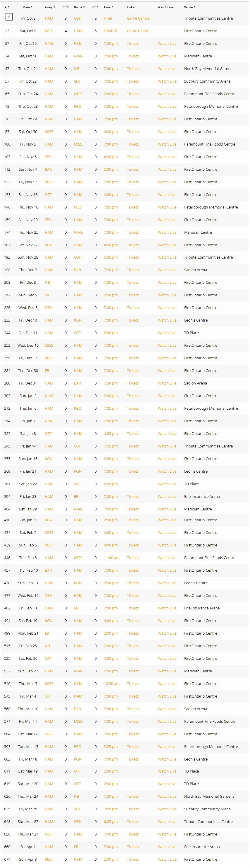Viewport: 250px width, 868px height.
Task: Open Game Centre for Sat, Oct 9 game
Action: click(x=138, y=31)
